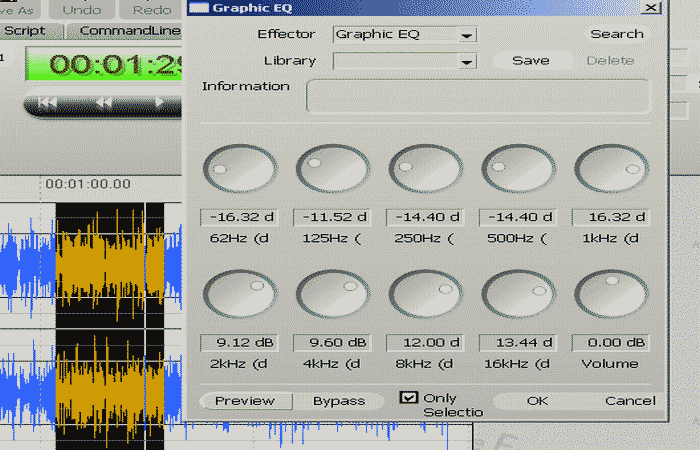Screen dimensions: 700x450
Task: Click the skip to start transport button
Action: [x=46, y=102]
